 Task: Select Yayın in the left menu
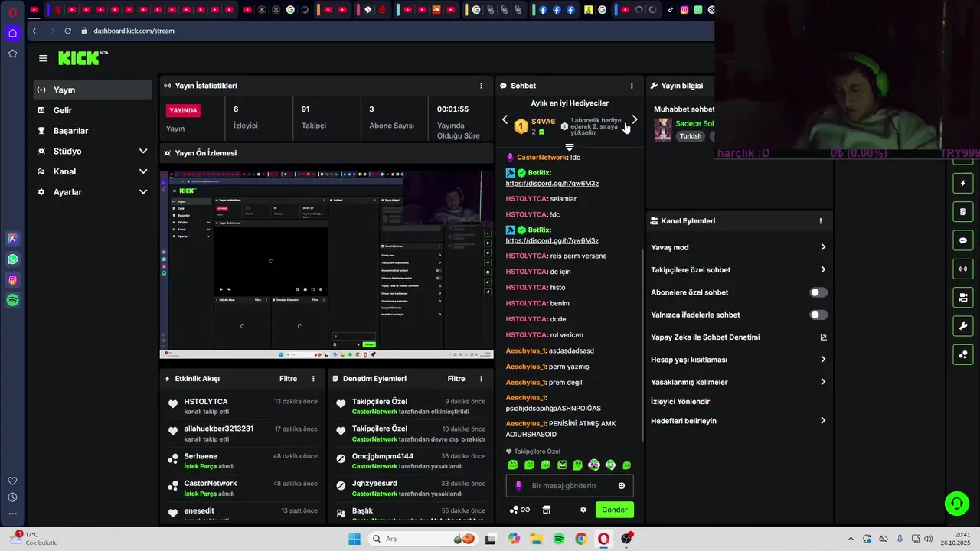tap(93, 90)
